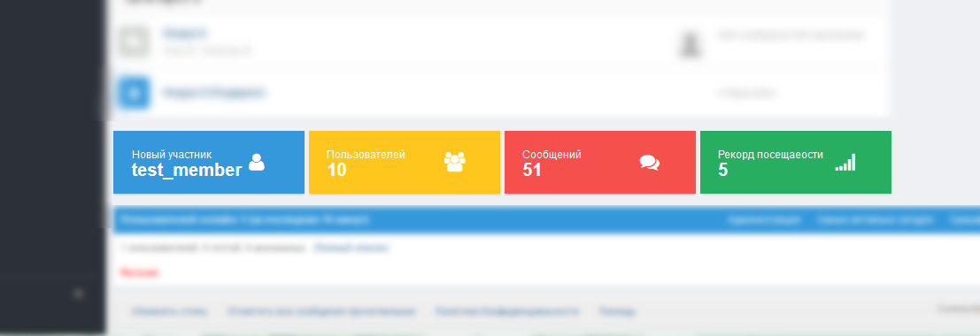Click the attendance record value 5
Screen dimensions: 980x336
(723, 170)
